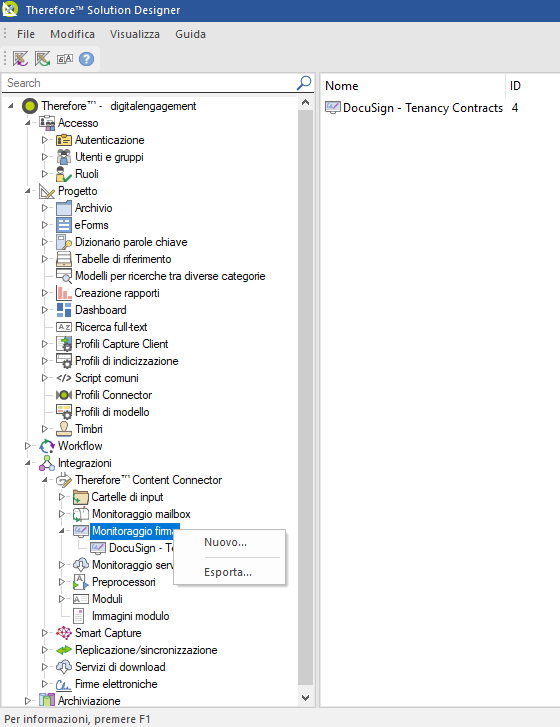560x727 pixels.
Task: Click the Help question mark toolbar icon
Action: (x=86, y=59)
